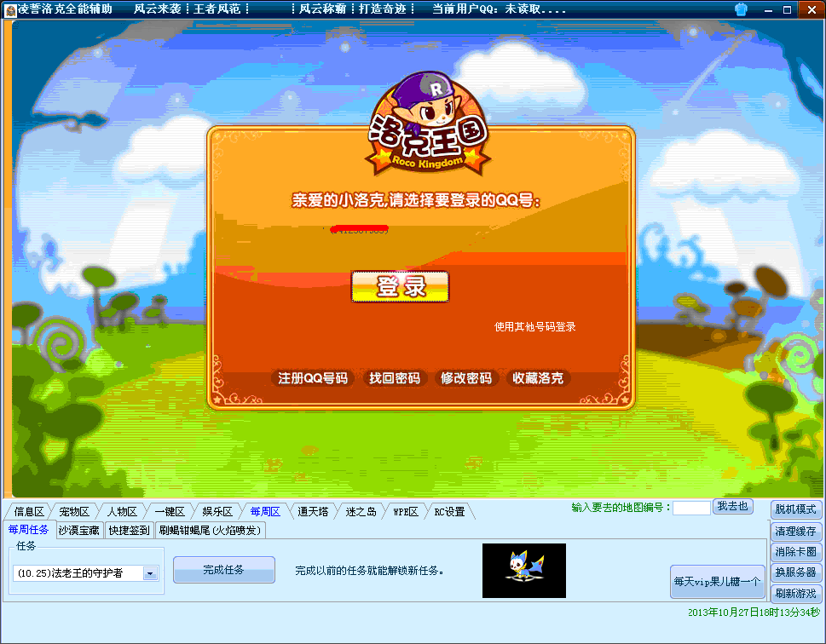
Task: Click 当前用户QQ: 未读取 title text
Action: click(x=499, y=9)
